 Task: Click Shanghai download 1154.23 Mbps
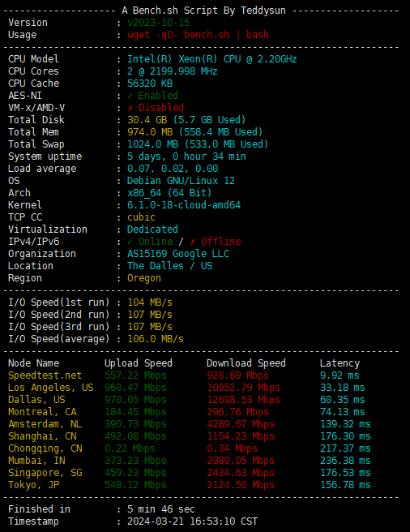pos(241,436)
